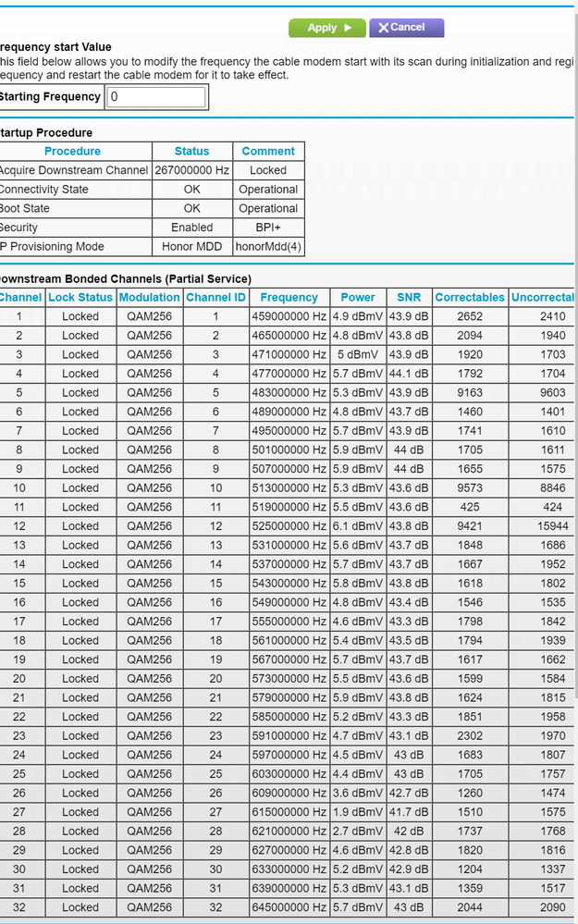Click the Comment column header

pyautogui.click(x=268, y=151)
